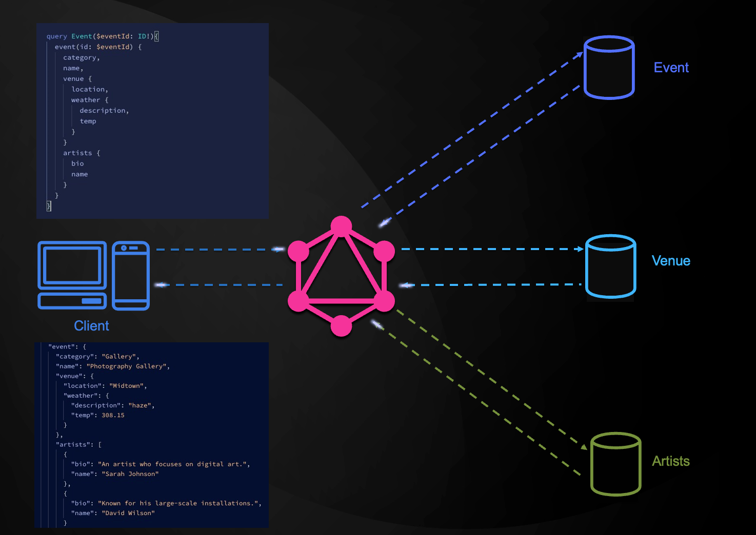
Task: Click the Client label text
Action: pyautogui.click(x=91, y=325)
